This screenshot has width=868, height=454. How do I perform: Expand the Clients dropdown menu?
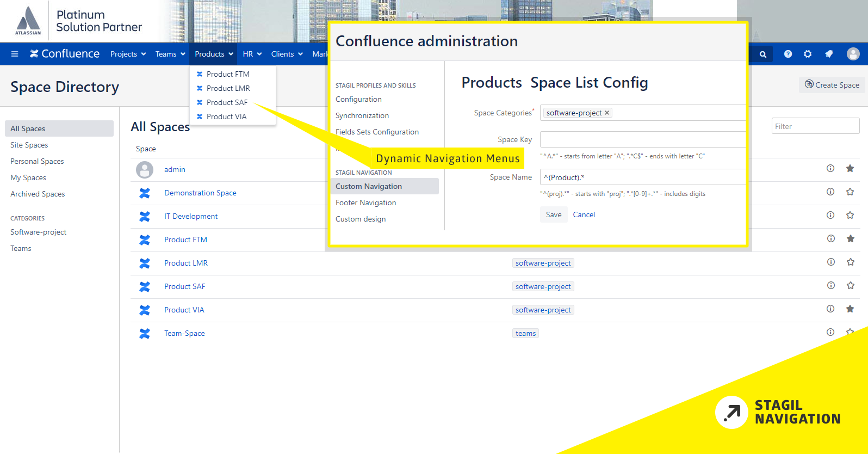tap(287, 54)
